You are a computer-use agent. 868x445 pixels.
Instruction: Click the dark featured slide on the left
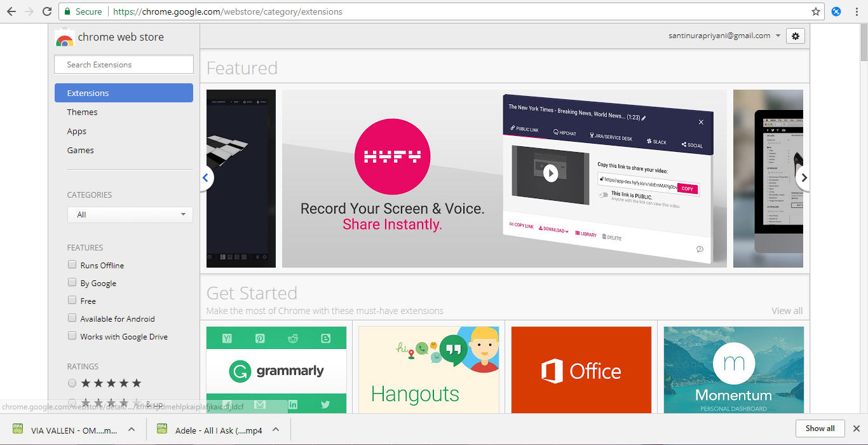[x=241, y=179]
